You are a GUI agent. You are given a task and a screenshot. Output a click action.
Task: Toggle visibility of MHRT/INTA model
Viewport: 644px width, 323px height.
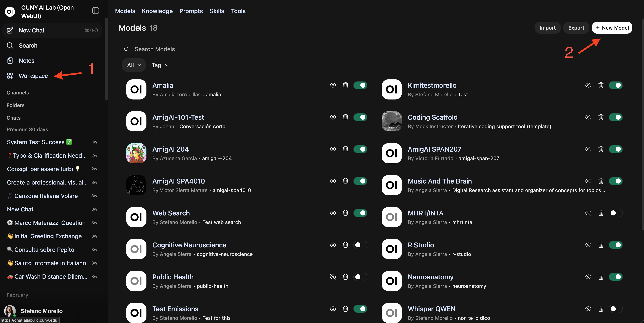588,213
